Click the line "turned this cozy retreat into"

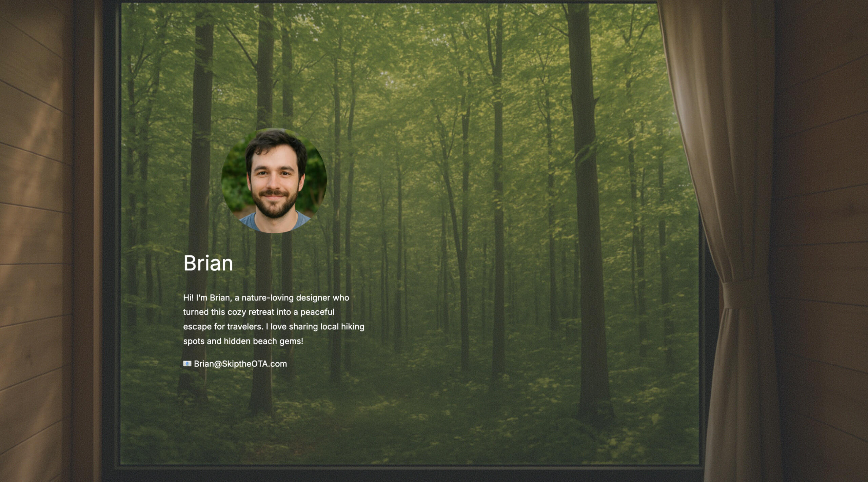(x=258, y=312)
